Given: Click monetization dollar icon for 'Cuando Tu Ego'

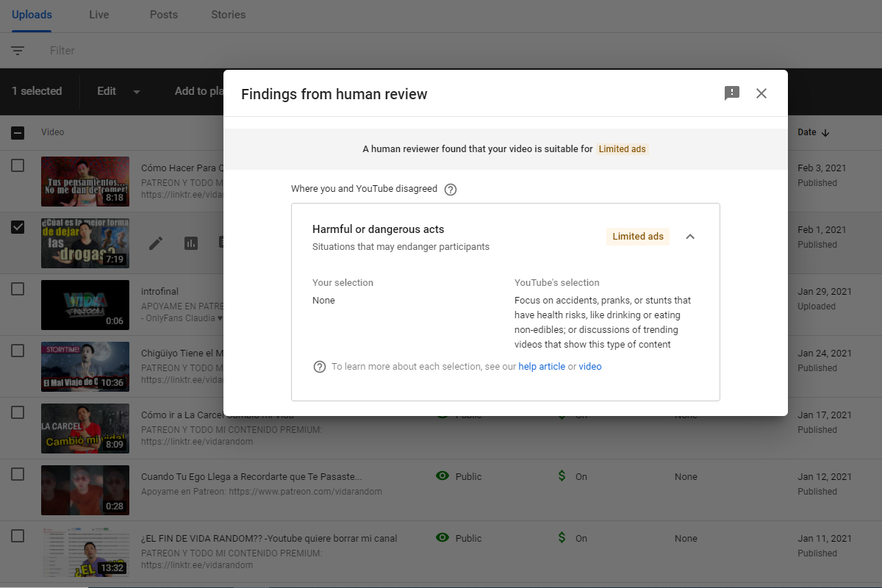Looking at the screenshot, I should (562, 476).
